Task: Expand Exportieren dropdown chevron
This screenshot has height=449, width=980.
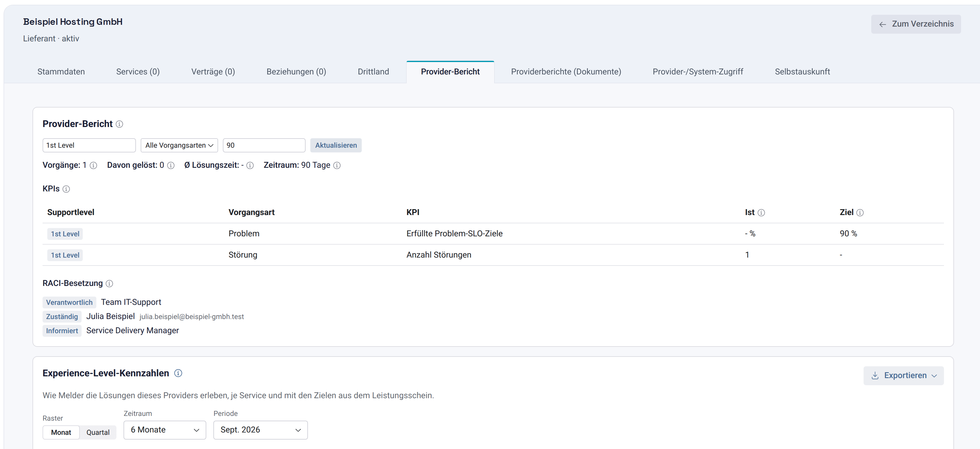Action: pos(934,376)
